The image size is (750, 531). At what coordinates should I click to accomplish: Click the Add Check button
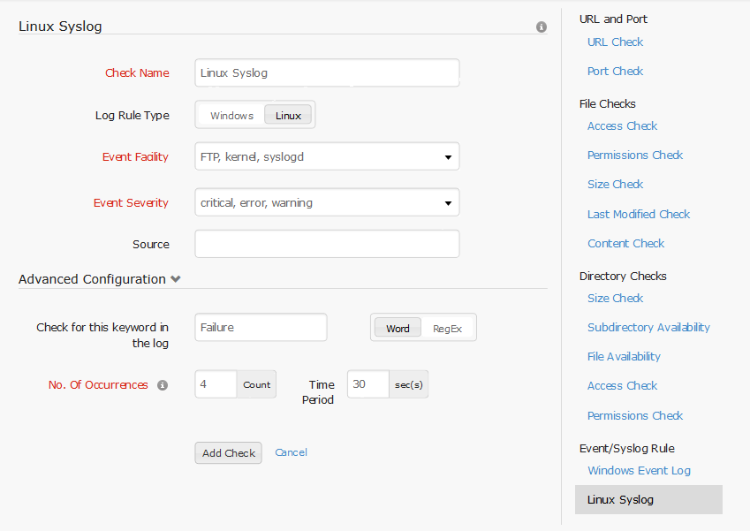228,453
